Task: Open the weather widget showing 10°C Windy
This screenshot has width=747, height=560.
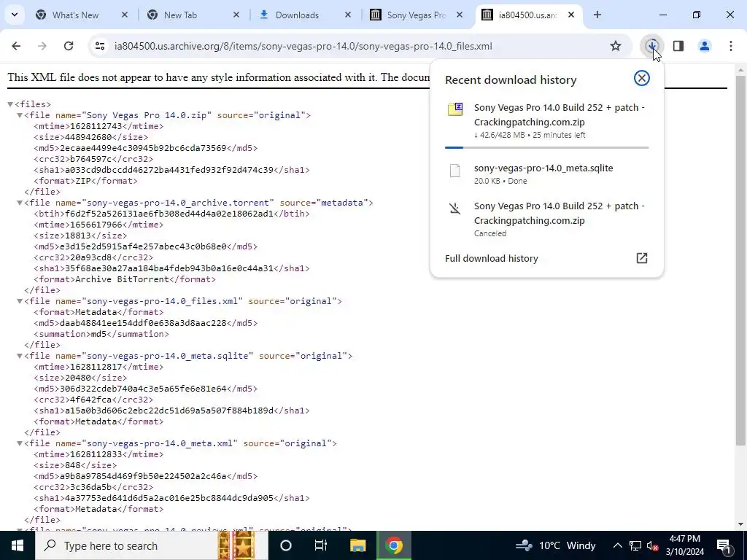Action: pyautogui.click(x=556, y=545)
